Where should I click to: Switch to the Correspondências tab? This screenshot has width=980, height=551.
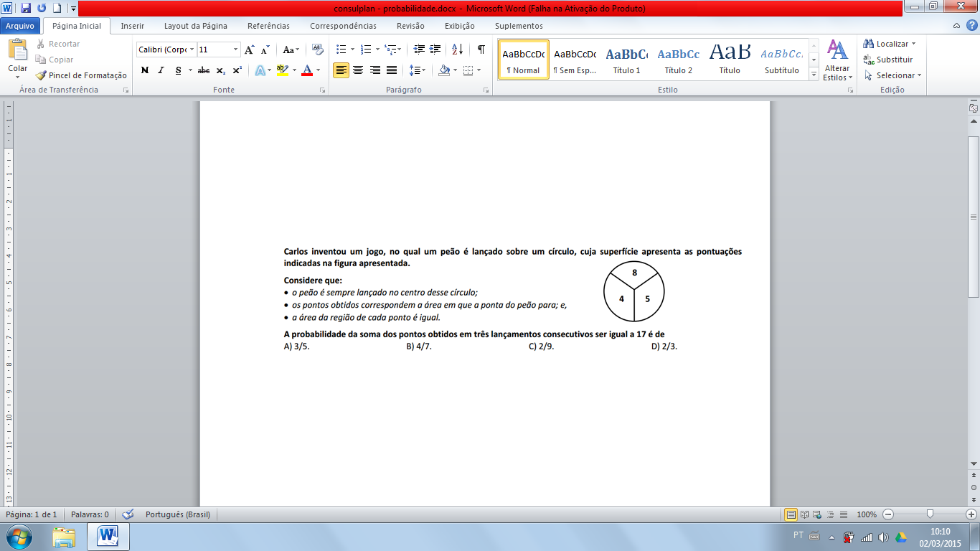(344, 26)
